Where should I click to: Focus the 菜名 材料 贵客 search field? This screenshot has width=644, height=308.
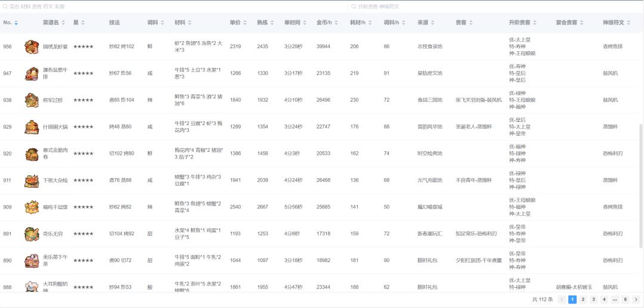[x=174, y=7]
